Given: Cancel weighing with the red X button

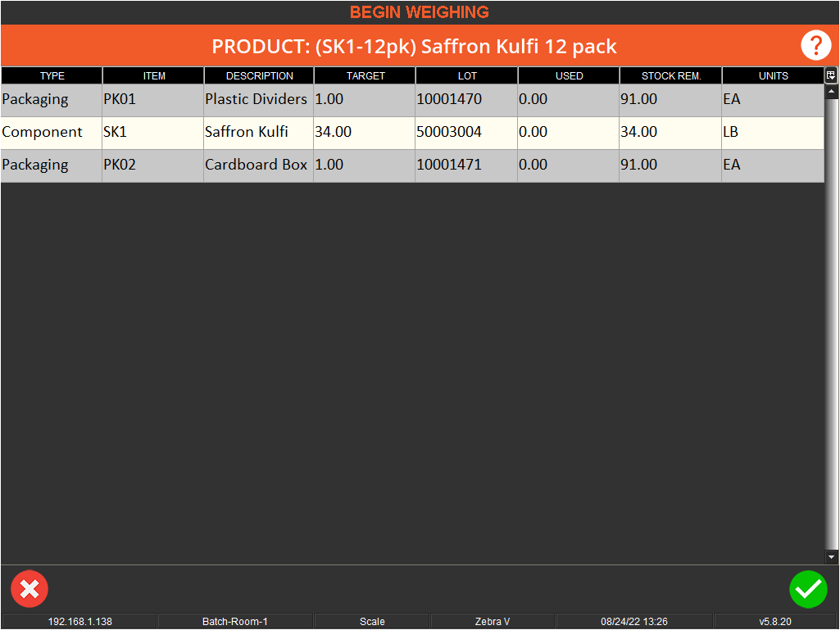Looking at the screenshot, I should click(30, 589).
